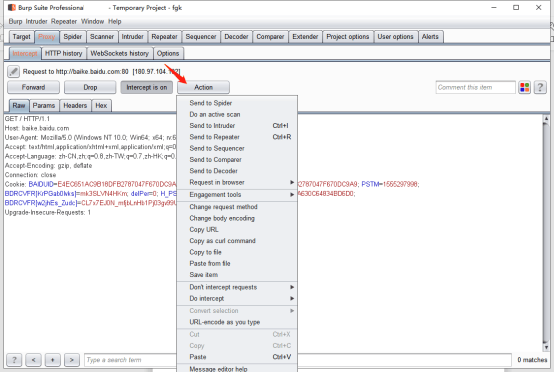Switch to the Proxy tab
554x372 pixels.
tap(47, 37)
